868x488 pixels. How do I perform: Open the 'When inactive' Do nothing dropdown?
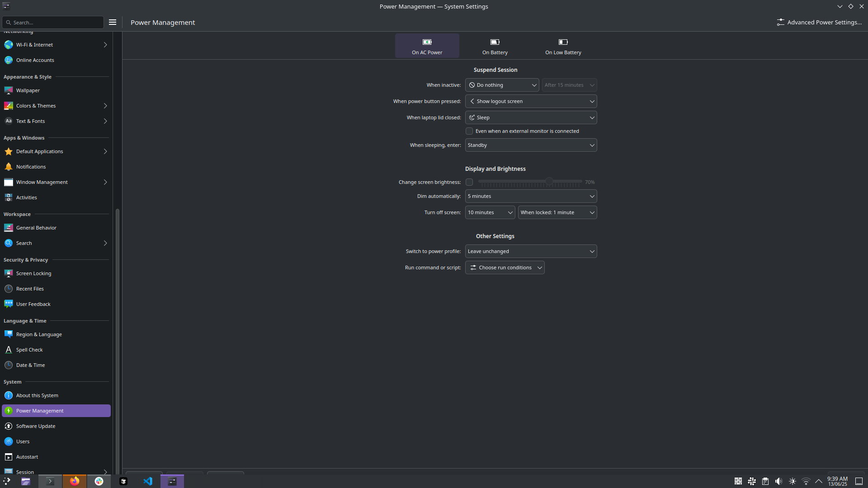pos(502,85)
